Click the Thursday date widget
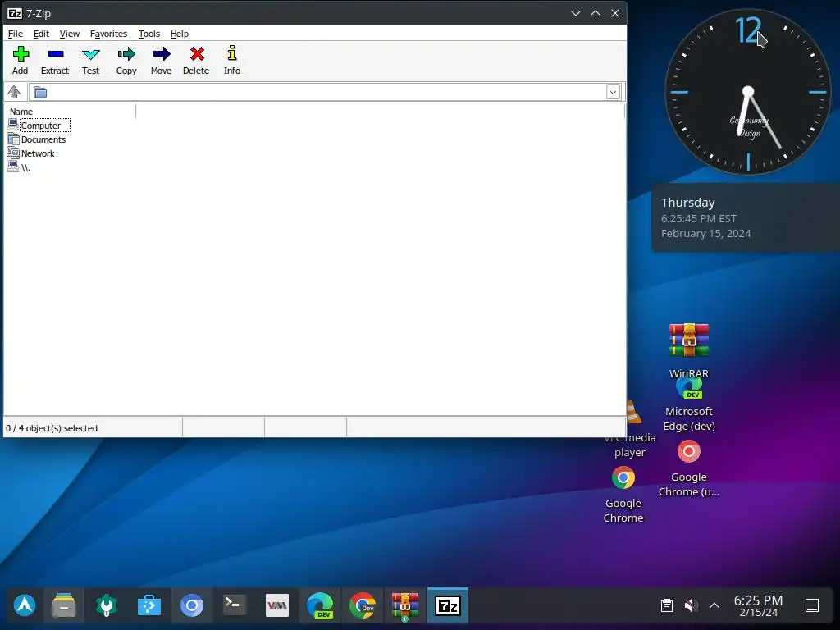Image resolution: width=840 pixels, height=630 pixels. point(745,217)
